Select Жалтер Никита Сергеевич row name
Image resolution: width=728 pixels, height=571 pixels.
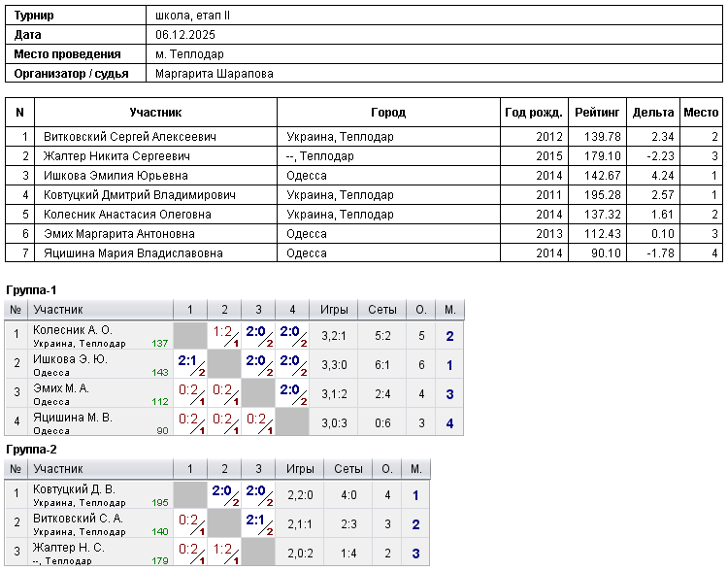pyautogui.click(x=116, y=156)
